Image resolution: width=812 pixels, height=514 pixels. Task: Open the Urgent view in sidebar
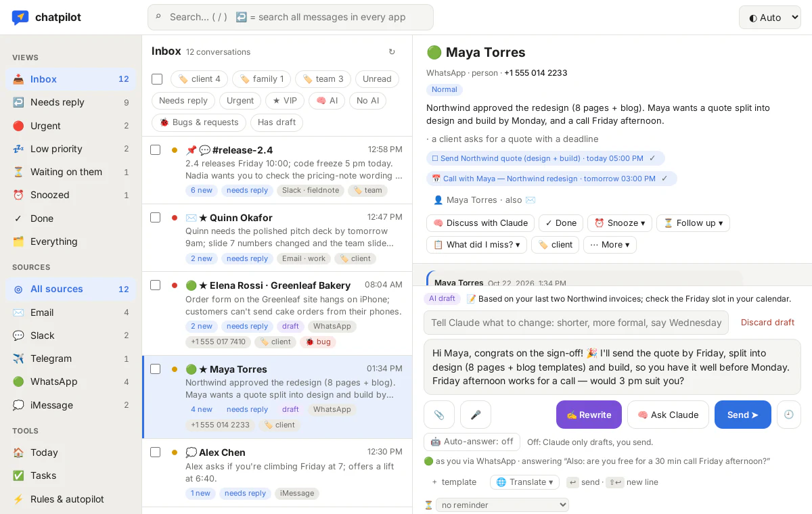coord(71,126)
